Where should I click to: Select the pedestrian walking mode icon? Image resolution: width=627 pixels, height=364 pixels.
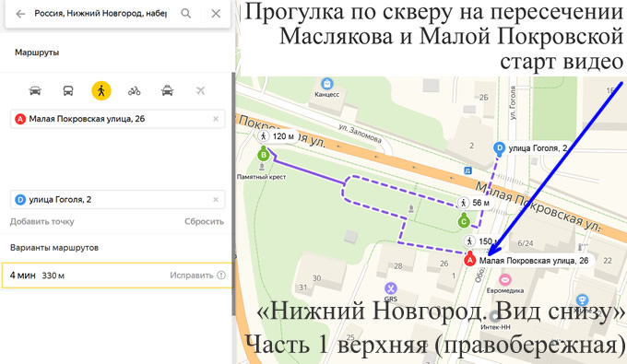[101, 90]
